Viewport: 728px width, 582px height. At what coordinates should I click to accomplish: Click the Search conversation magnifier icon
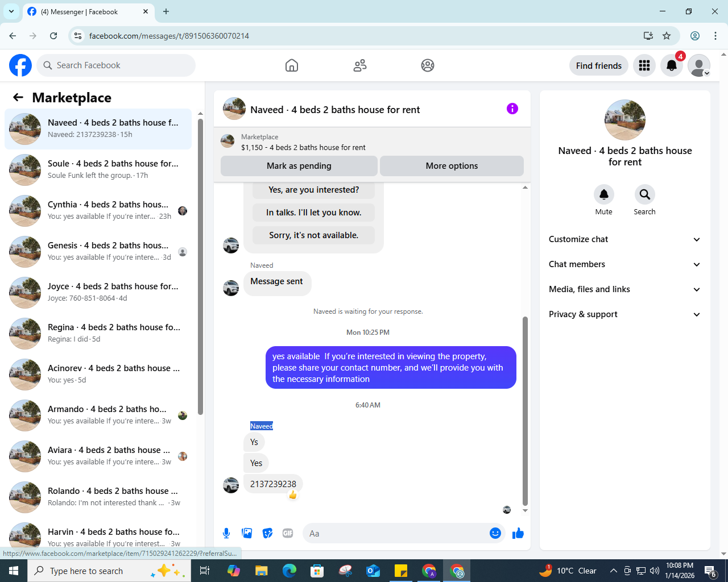pyautogui.click(x=645, y=194)
